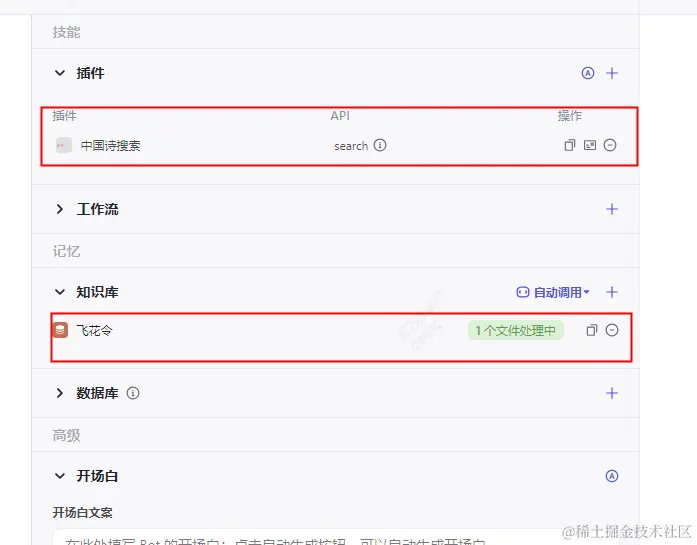
Task: Focus the 开场白 text input field
Action: [x=336, y=537]
